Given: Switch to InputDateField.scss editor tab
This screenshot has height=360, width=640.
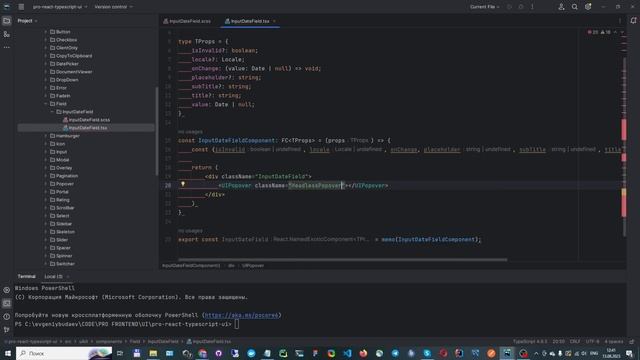Looking at the screenshot, I should [187, 21].
